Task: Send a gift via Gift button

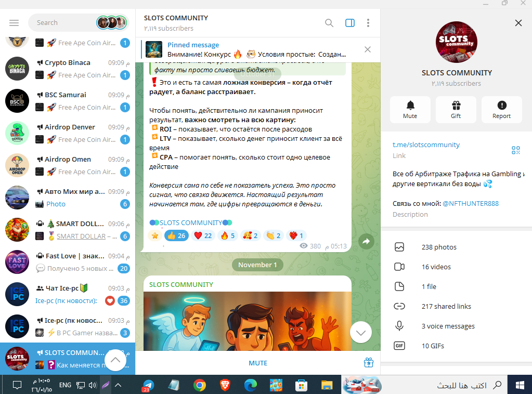Action: pyautogui.click(x=456, y=110)
